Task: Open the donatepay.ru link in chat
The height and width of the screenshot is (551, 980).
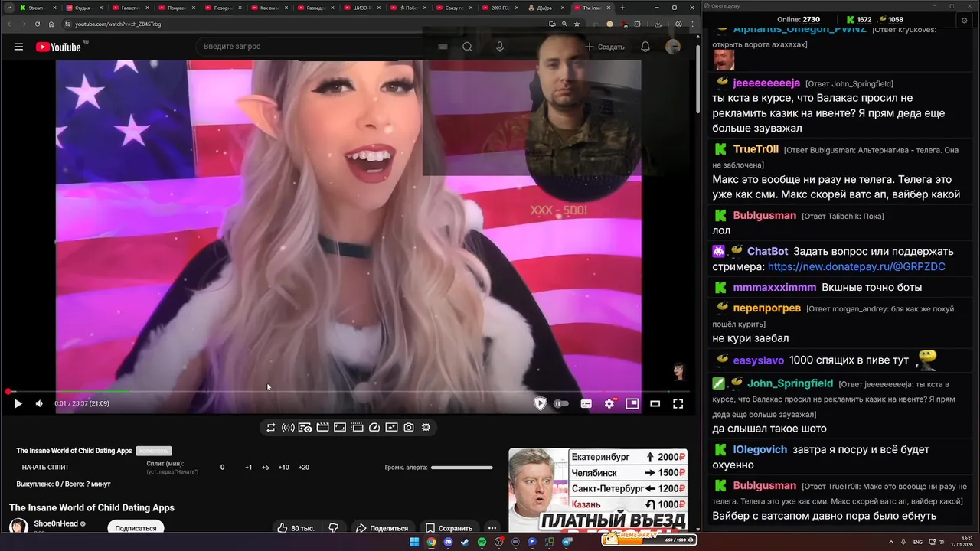Action: [x=856, y=266]
